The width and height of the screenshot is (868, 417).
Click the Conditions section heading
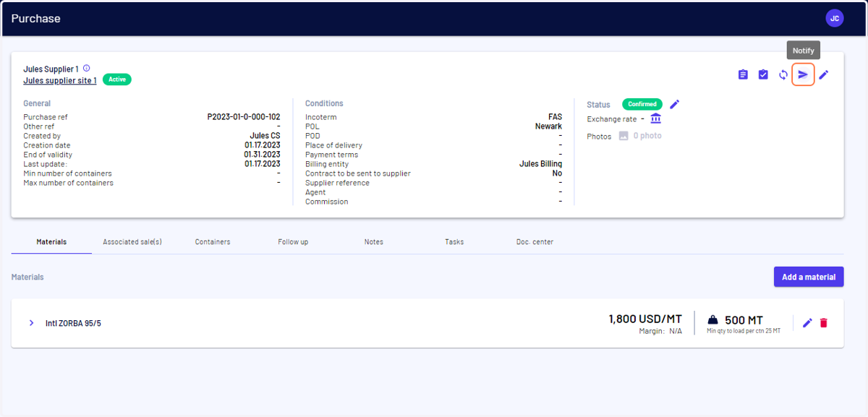coord(324,103)
